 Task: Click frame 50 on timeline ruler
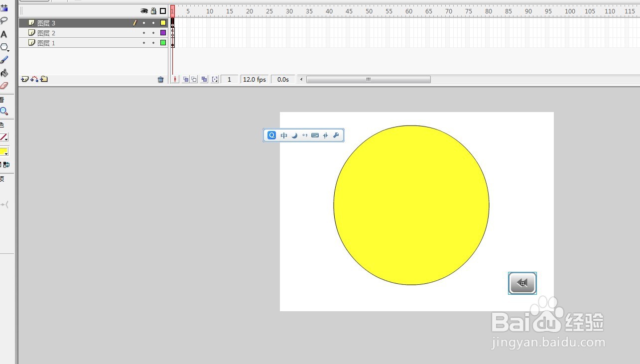[x=369, y=11]
